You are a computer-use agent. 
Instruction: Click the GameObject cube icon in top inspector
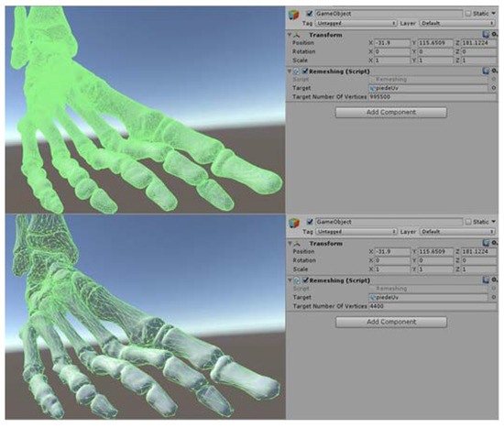(293, 15)
